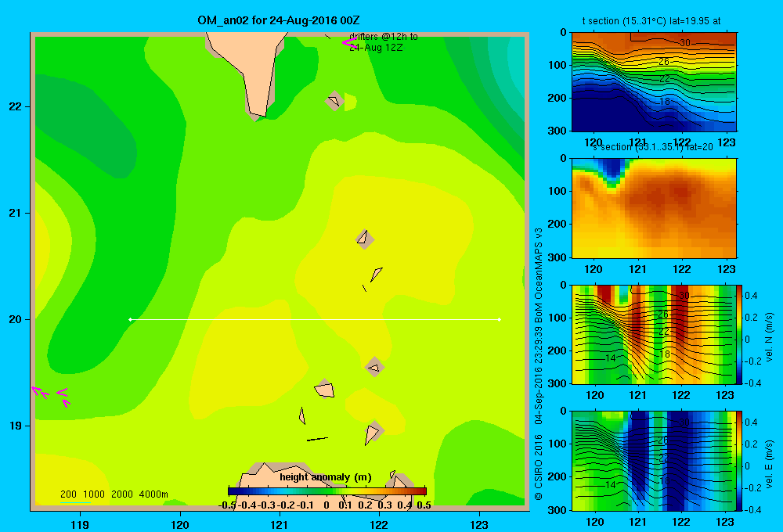Open the eastward velocity section panel
Image resolution: width=783 pixels, height=532 pixels.
pyautogui.click(x=654, y=461)
